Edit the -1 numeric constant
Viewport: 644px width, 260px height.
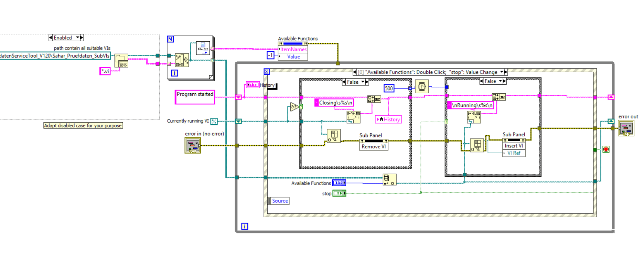coord(270,55)
